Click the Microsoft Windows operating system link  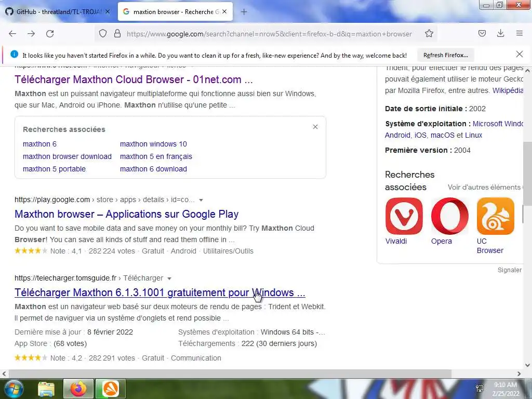pyautogui.click(x=498, y=124)
